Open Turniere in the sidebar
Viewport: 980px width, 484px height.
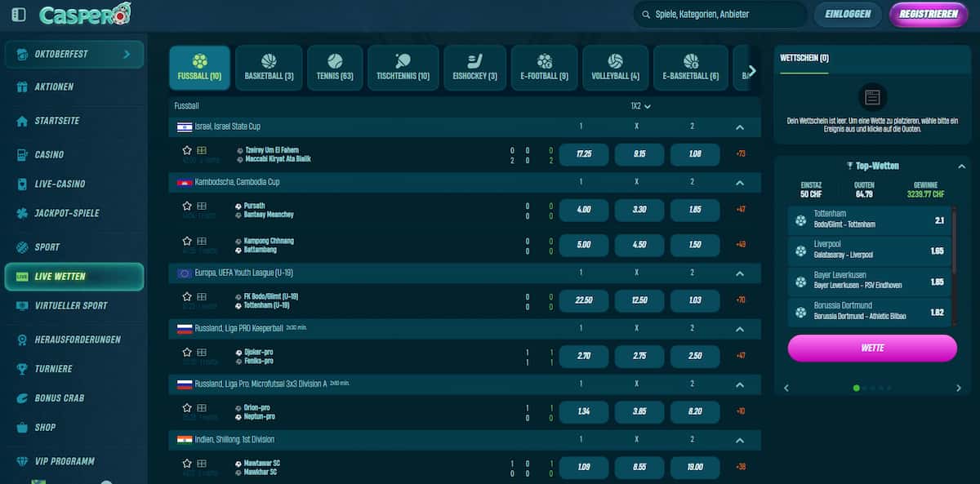tap(53, 369)
